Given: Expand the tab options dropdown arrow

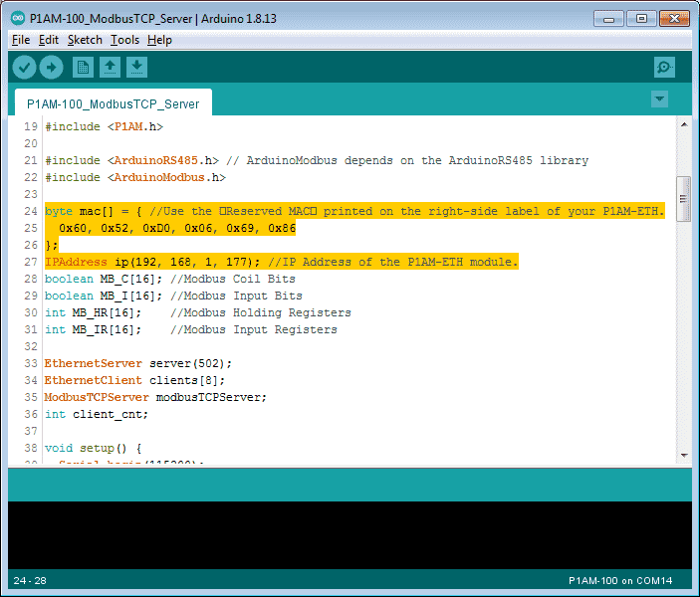Looking at the screenshot, I should tap(659, 99).
